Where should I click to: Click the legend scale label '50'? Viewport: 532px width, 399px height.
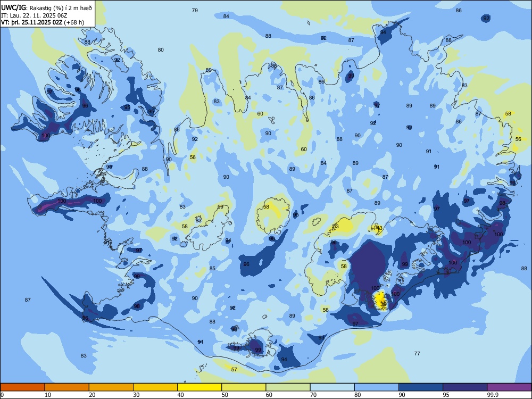(225, 395)
